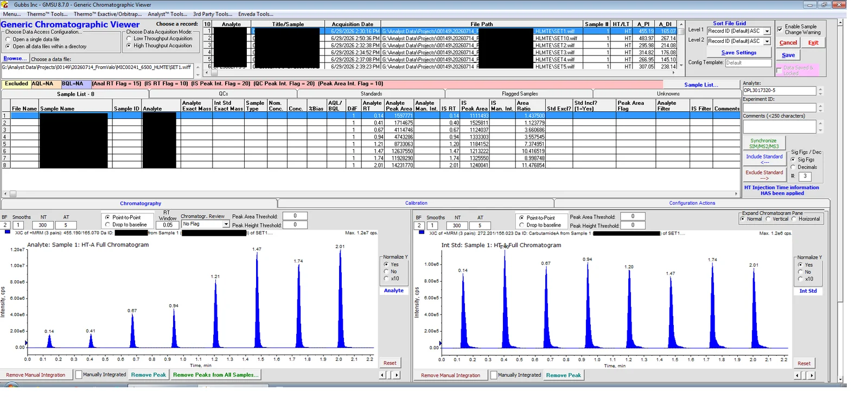The width and height of the screenshot is (868, 397).
Task: Click the Exit button
Action: pyautogui.click(x=813, y=43)
